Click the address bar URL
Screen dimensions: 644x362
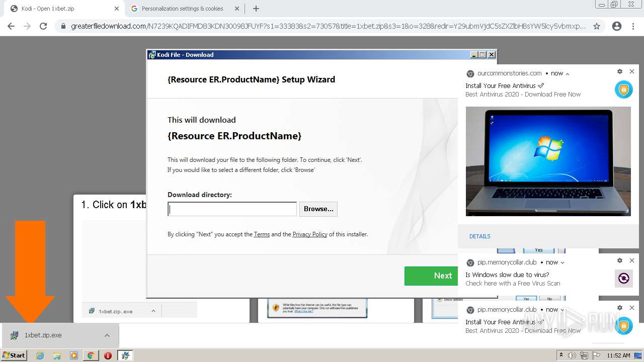click(328, 26)
